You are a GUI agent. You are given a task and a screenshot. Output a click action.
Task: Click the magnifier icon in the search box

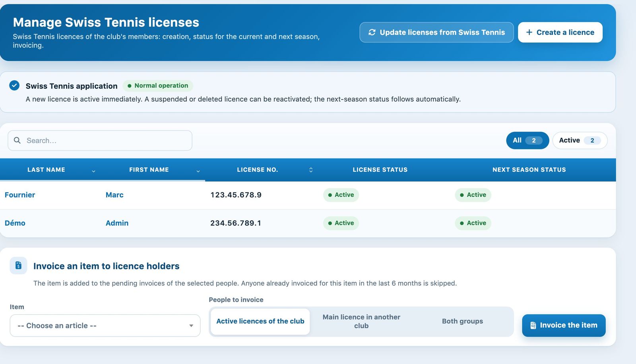click(17, 140)
